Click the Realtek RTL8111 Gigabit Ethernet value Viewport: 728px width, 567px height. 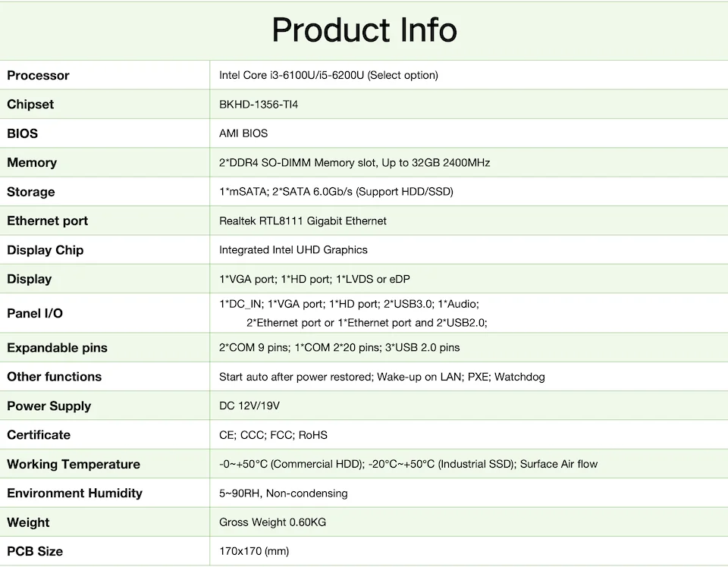point(303,221)
